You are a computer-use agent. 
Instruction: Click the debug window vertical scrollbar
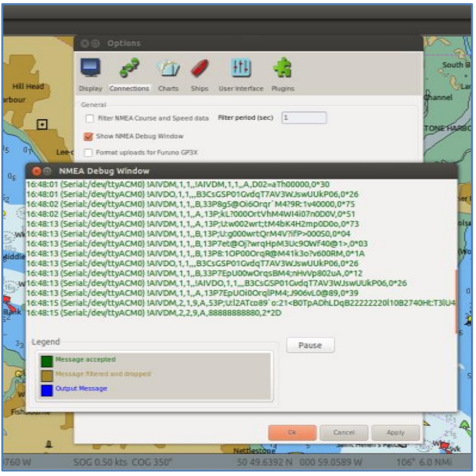pos(456,301)
